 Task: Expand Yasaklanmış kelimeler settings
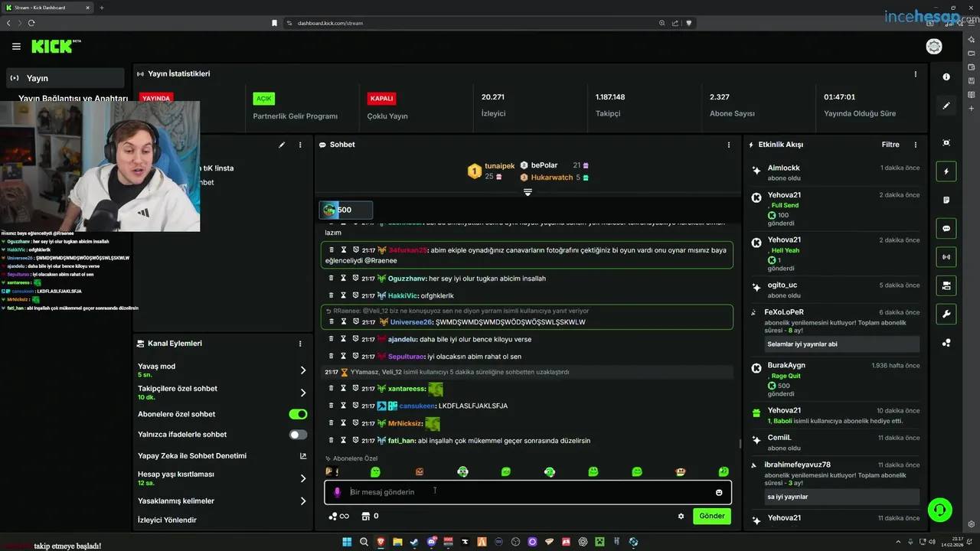(x=303, y=501)
